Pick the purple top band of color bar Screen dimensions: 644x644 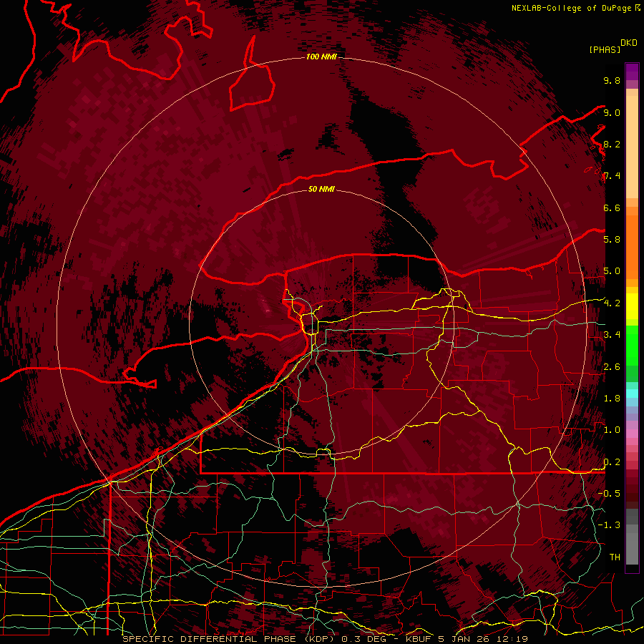(632, 72)
